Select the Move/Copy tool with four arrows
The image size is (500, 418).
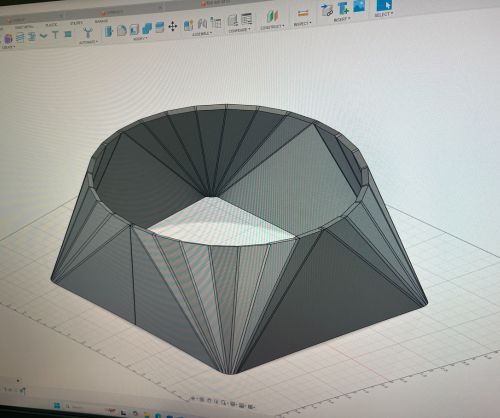[173, 26]
